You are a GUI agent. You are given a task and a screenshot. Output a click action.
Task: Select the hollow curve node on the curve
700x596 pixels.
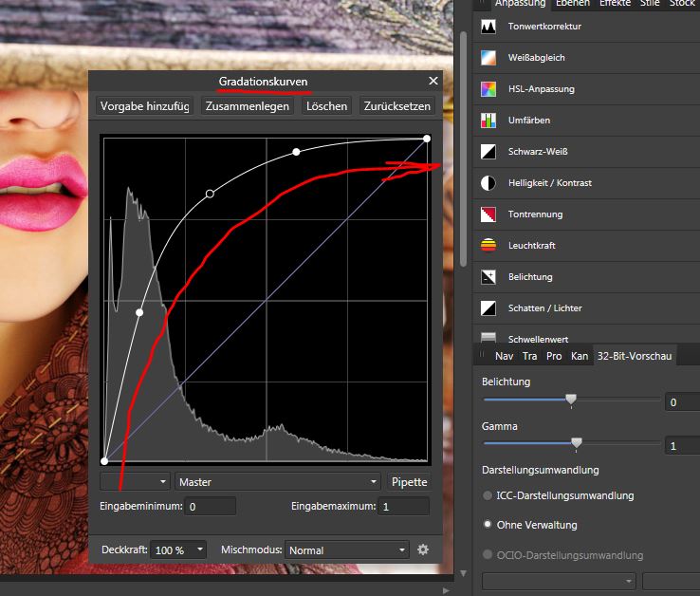tap(210, 194)
